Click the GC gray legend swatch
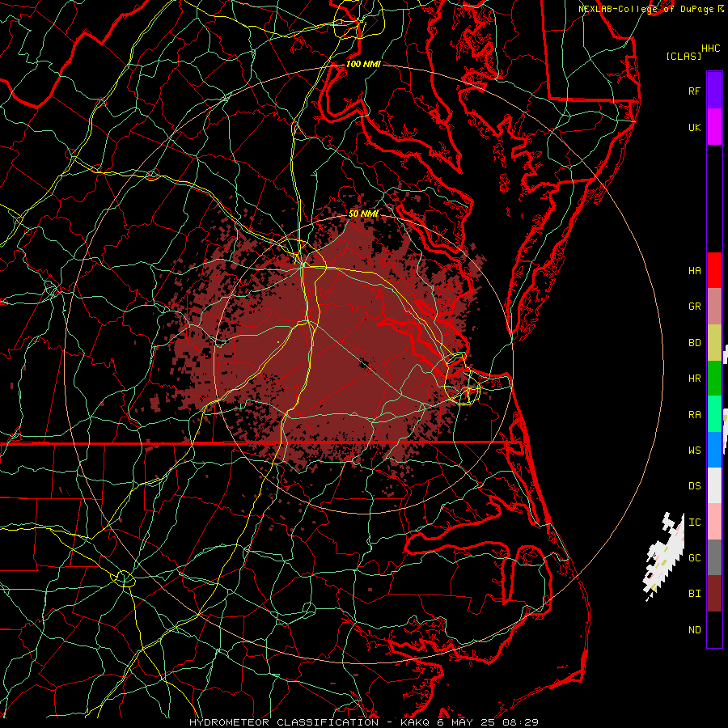728x728 pixels. pyautogui.click(x=714, y=557)
